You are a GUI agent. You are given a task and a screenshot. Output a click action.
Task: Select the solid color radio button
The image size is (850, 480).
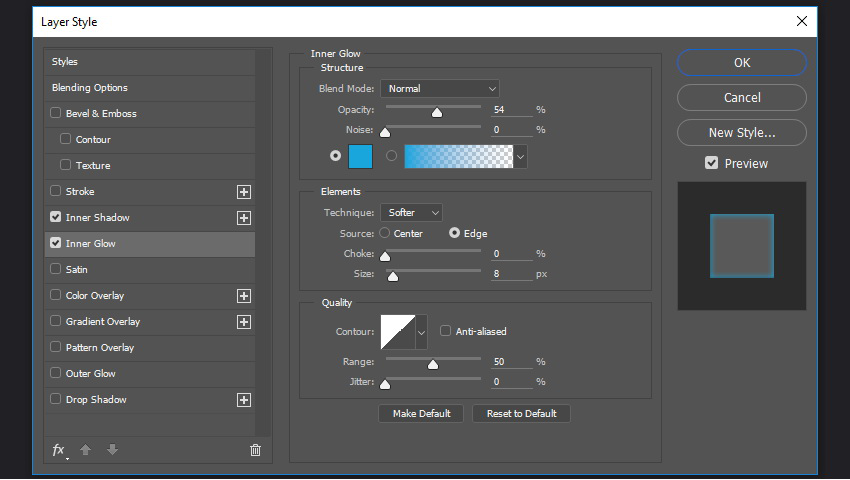pyautogui.click(x=336, y=156)
